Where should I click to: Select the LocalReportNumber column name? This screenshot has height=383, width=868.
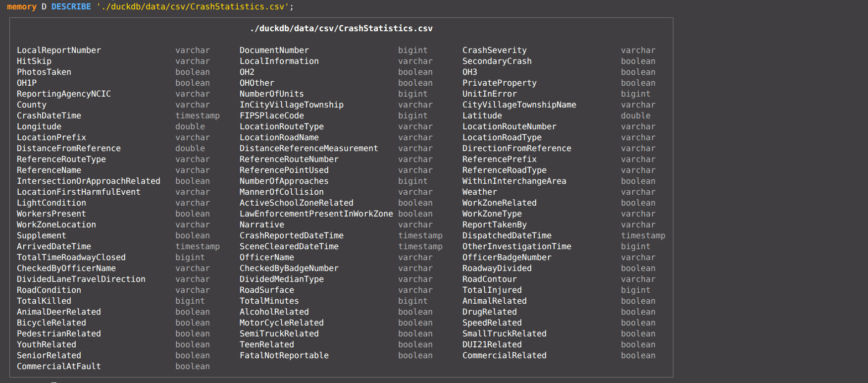click(x=59, y=51)
